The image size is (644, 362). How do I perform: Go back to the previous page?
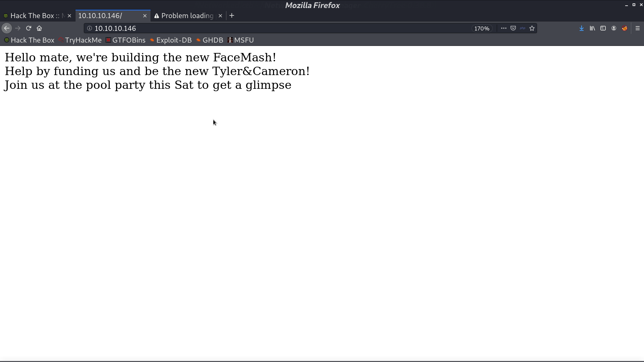(x=7, y=28)
